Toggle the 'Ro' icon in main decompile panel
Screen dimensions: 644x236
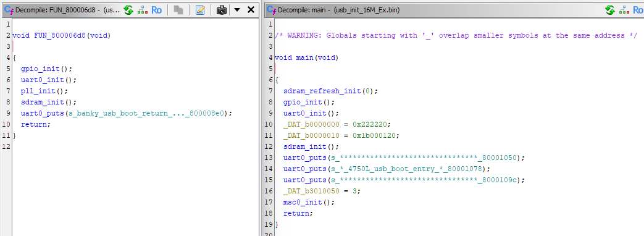click(638, 10)
